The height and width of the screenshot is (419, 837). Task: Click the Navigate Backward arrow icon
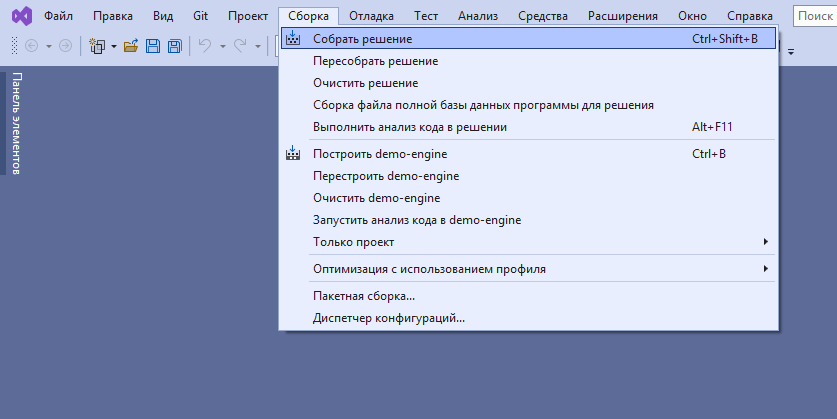[30, 46]
